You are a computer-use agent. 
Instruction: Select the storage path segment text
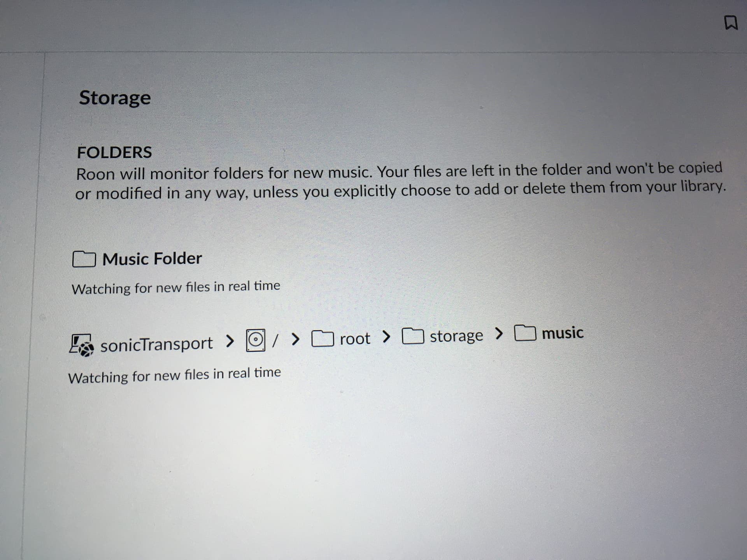(x=456, y=336)
